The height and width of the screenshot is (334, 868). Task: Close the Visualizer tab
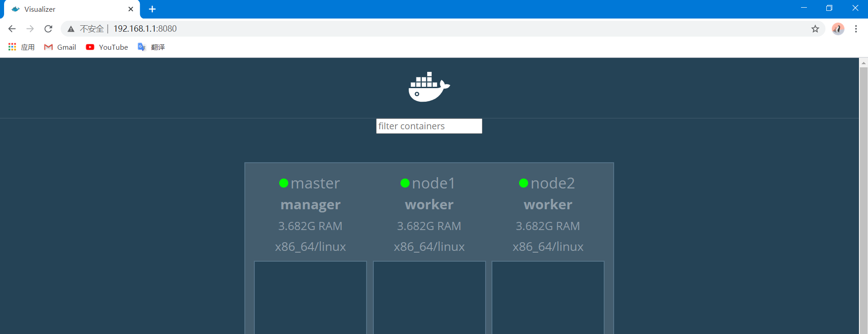[131, 9]
